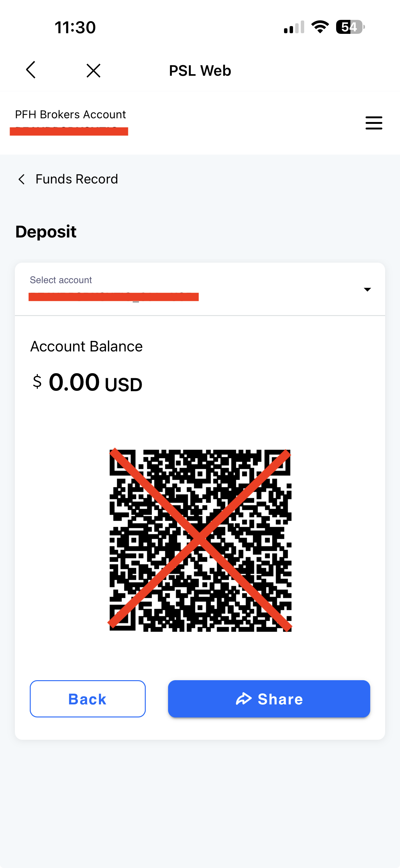Expand the Select account dropdown arrow
This screenshot has width=400, height=868.
[x=367, y=289]
